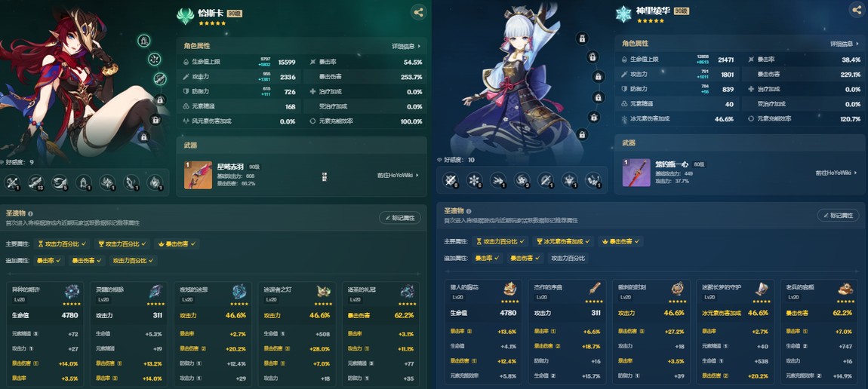
Task: Click the 星鹫赤羽 bow weapon icon
Action: point(198,175)
